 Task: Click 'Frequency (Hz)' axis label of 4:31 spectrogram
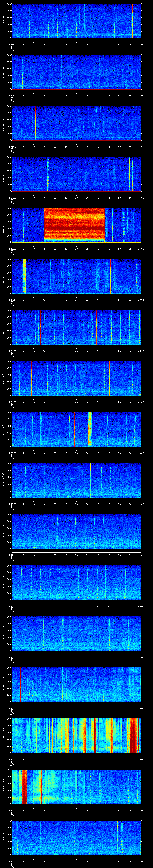click(x=3, y=21)
